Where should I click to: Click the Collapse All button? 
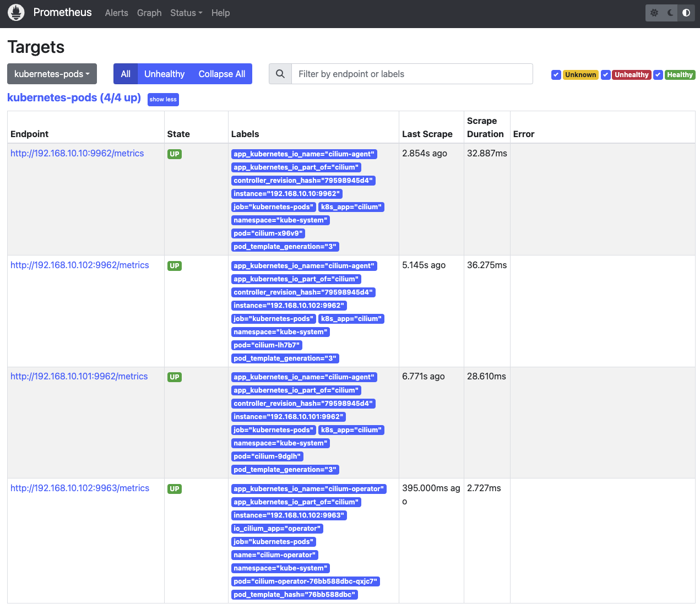[x=222, y=74]
